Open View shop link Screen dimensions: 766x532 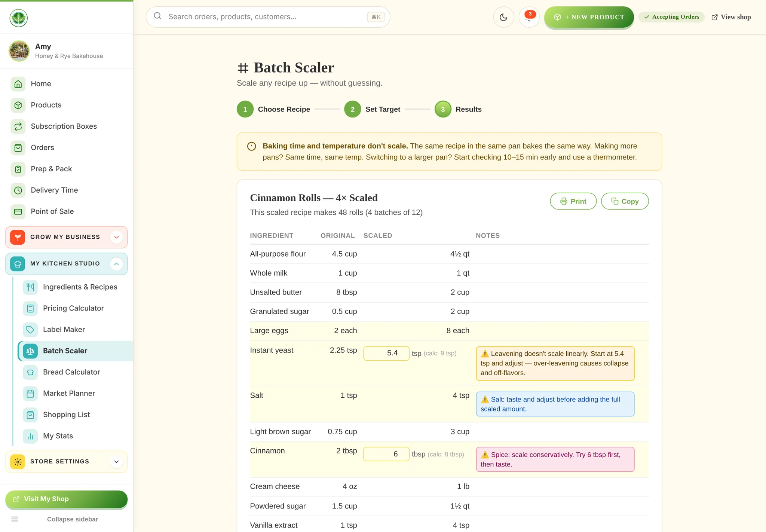(731, 17)
